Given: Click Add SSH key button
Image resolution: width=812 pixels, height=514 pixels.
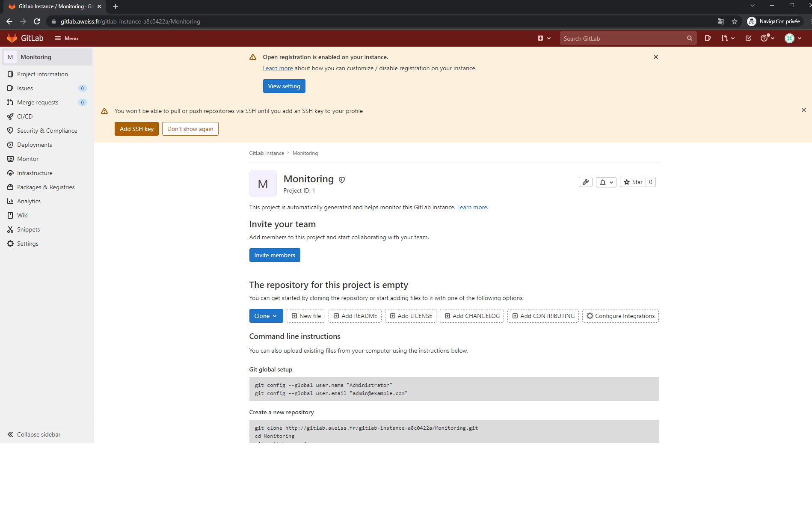Looking at the screenshot, I should (x=136, y=129).
